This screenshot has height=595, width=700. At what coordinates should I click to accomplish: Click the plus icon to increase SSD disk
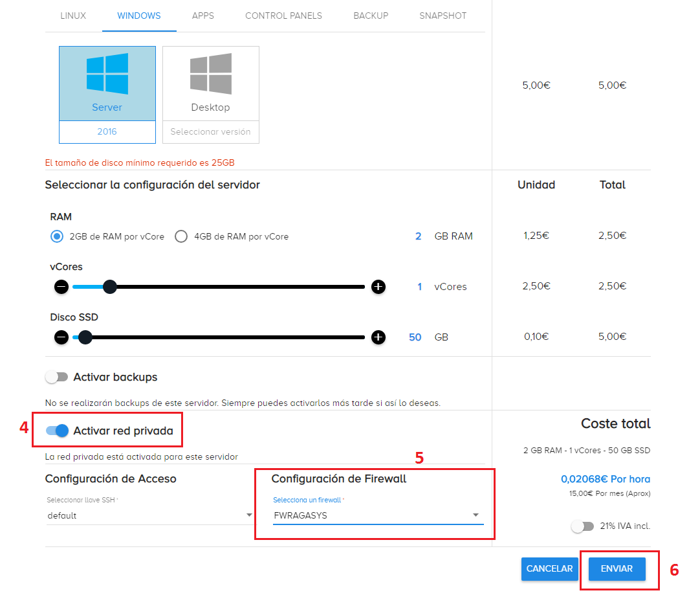coord(378,337)
